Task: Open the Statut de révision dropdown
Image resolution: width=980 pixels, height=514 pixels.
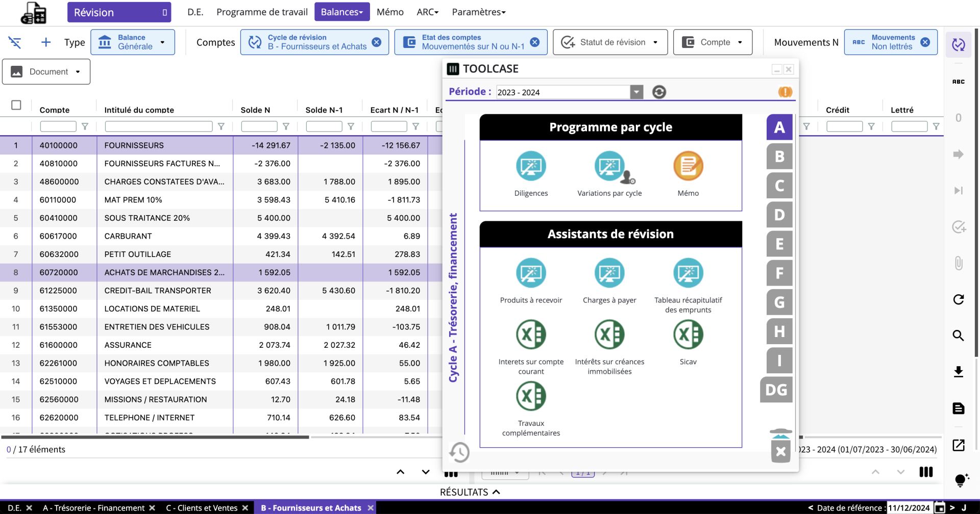Action: click(x=610, y=42)
